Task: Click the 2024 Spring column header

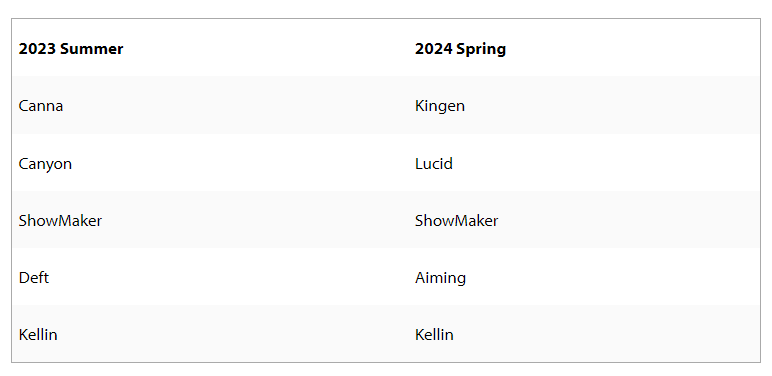Action: [460, 49]
